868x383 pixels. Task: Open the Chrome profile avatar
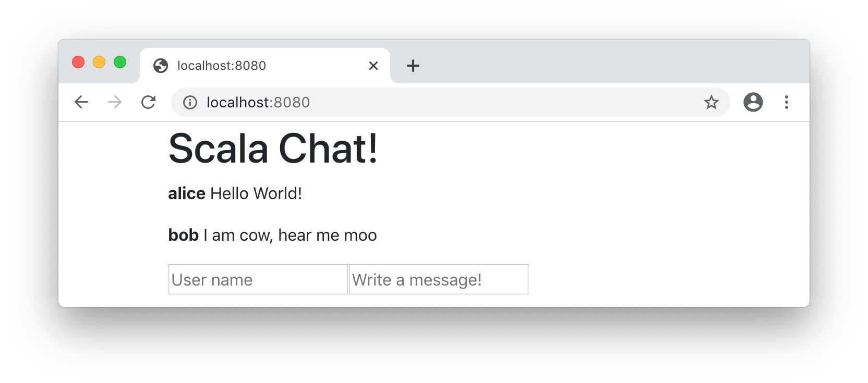tap(753, 102)
